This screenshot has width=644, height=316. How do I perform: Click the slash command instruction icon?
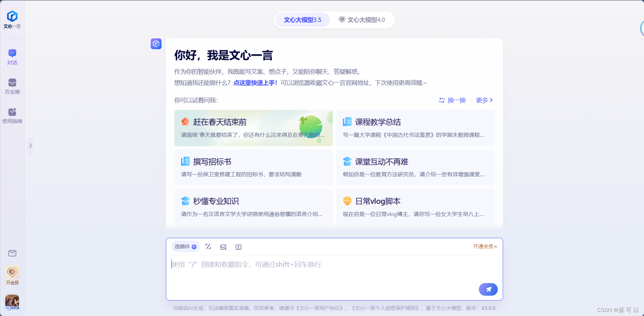(x=208, y=247)
